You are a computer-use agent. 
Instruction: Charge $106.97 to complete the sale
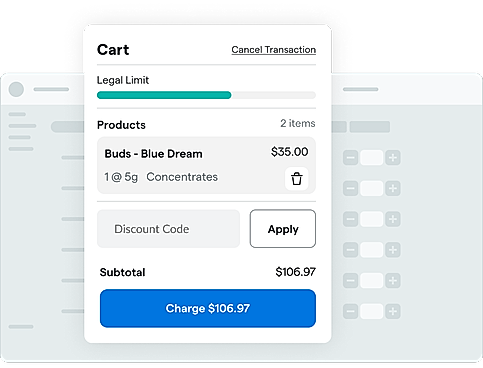[208, 308]
